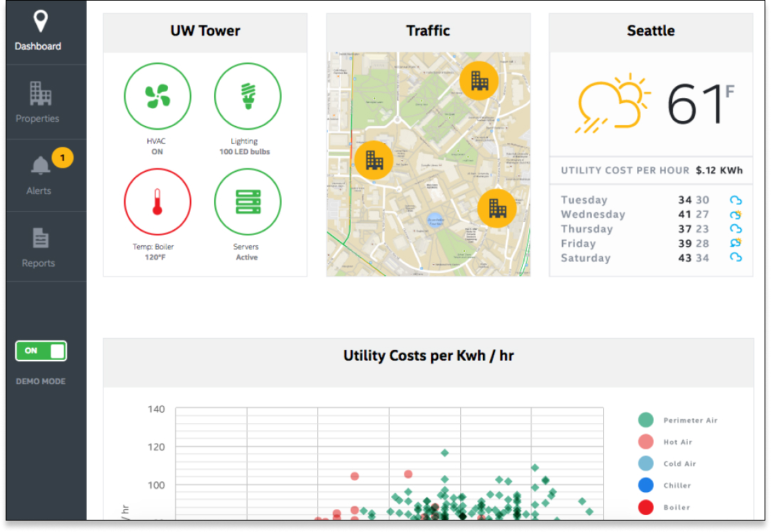Image resolution: width=771 pixels, height=532 pixels.
Task: Click the topmost building marker on map
Action: point(481,80)
